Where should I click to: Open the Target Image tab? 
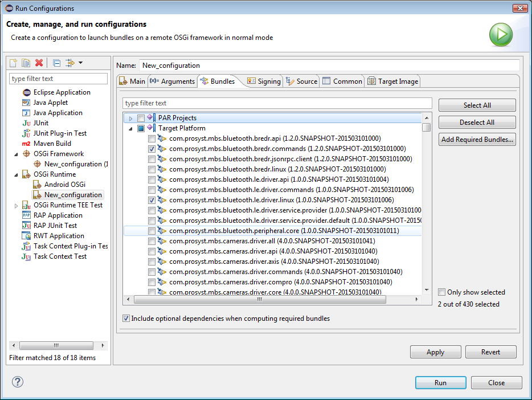pyautogui.click(x=393, y=81)
